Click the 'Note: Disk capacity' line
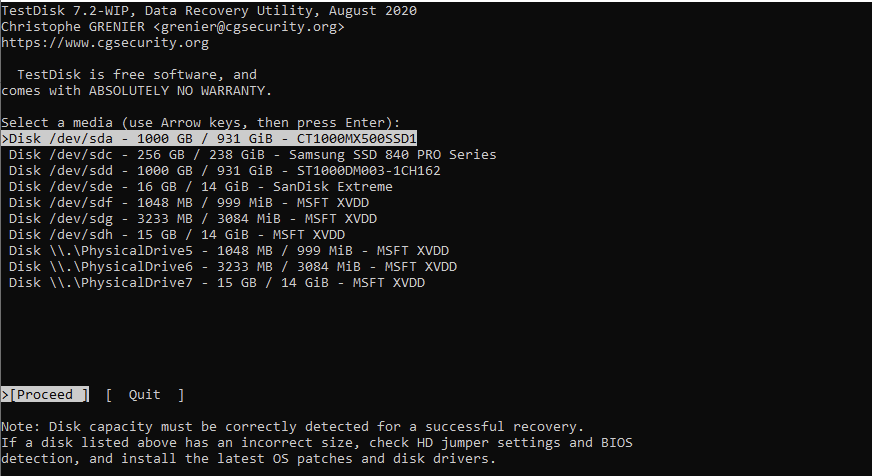The image size is (872, 476). [292, 427]
